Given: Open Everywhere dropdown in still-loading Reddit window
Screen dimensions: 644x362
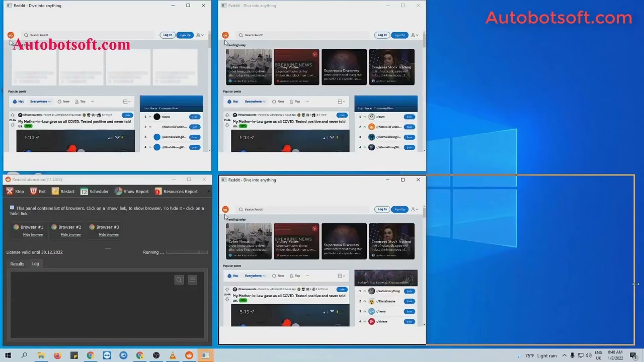Looking at the screenshot, I should click(40, 102).
